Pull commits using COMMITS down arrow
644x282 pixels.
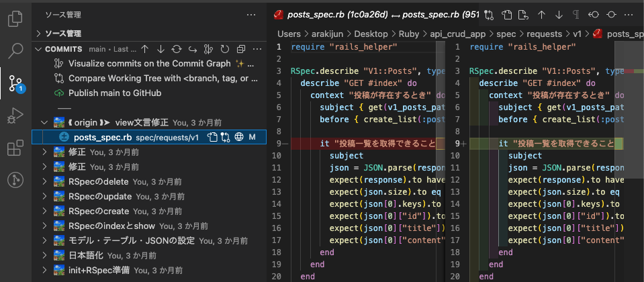[x=160, y=49]
